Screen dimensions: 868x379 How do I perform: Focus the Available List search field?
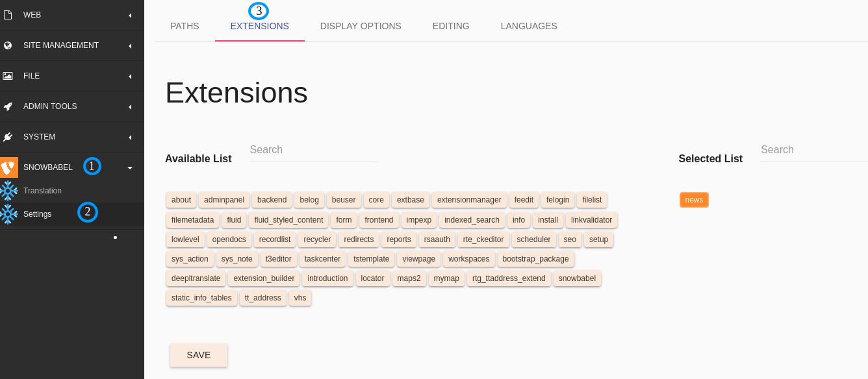coord(313,150)
